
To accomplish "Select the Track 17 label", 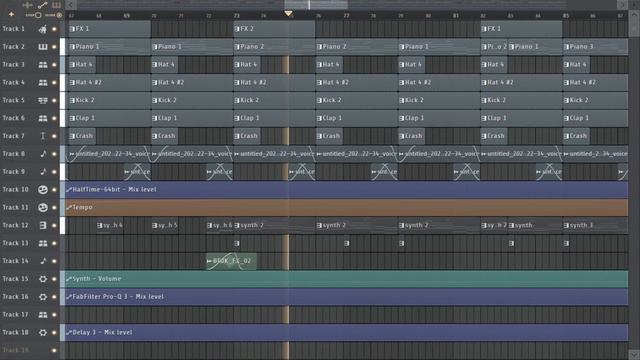I will tap(16, 315).
